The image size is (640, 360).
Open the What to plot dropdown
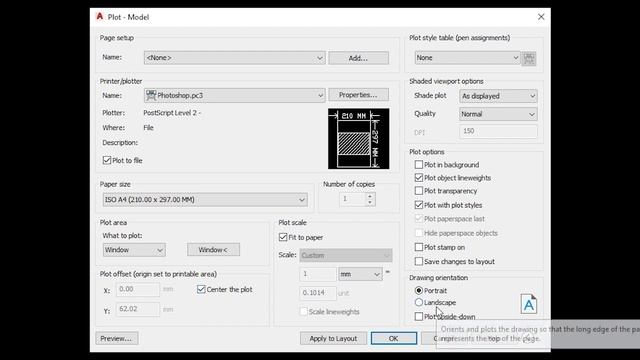pos(134,250)
